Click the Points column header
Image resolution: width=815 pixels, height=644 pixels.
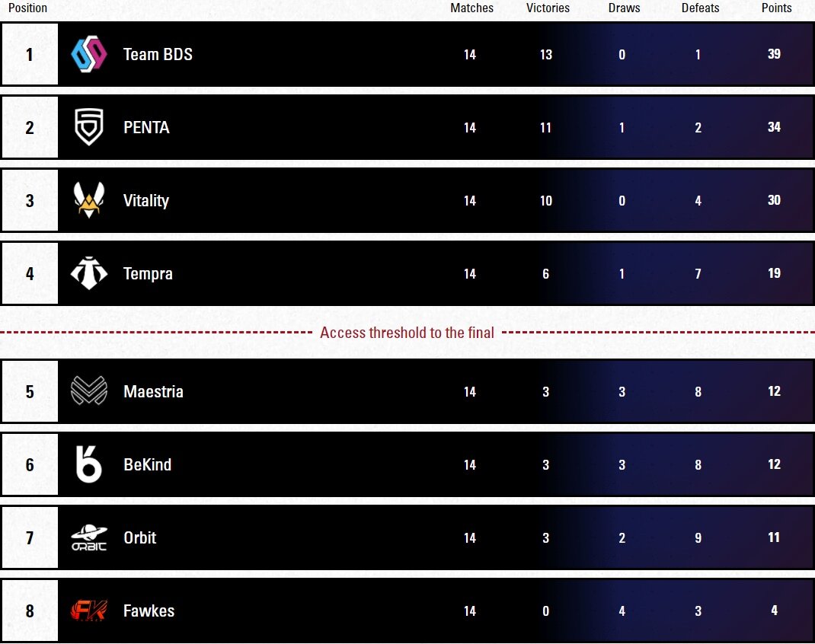777,8
